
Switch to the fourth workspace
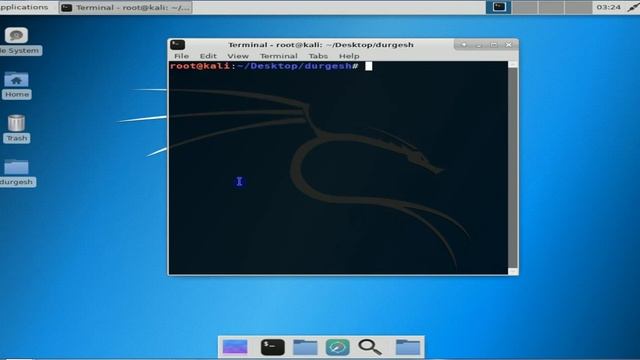[578, 7]
